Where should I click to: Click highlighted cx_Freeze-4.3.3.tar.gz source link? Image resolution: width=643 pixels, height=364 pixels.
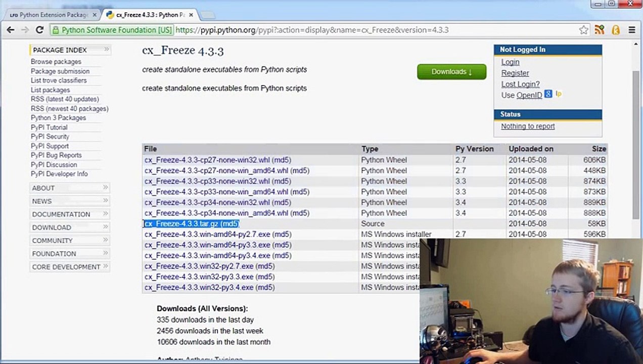point(181,223)
